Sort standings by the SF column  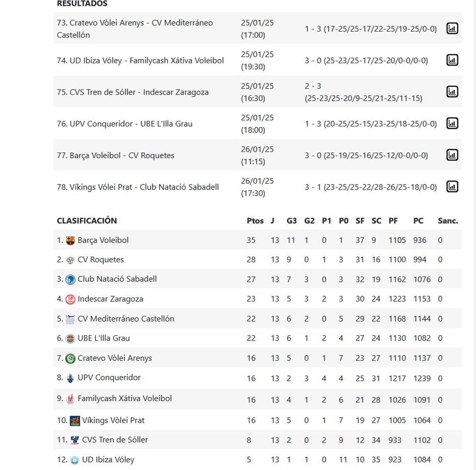(x=359, y=221)
